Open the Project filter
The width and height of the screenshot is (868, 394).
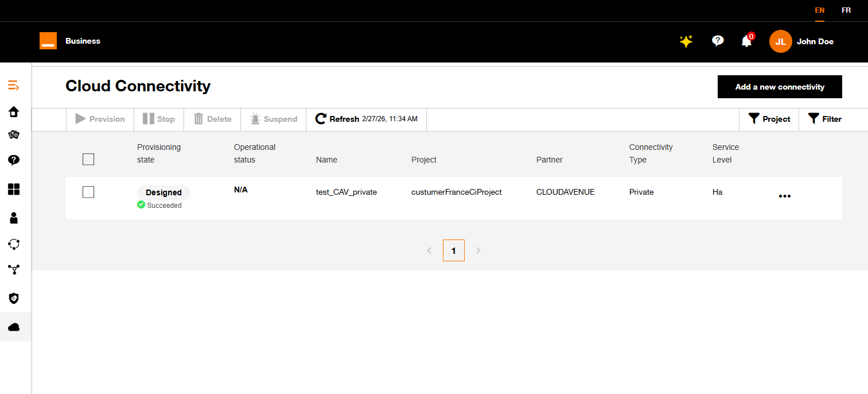[x=769, y=119]
